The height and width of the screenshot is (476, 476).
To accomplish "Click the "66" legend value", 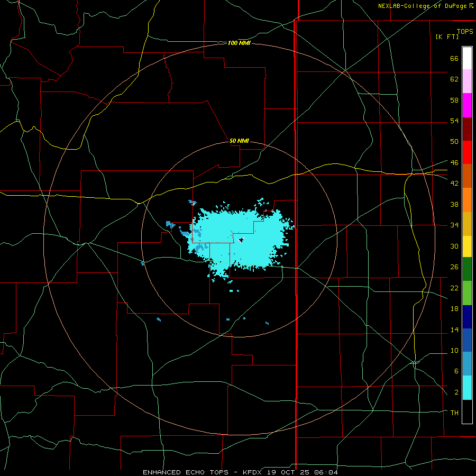I will tap(454, 59).
